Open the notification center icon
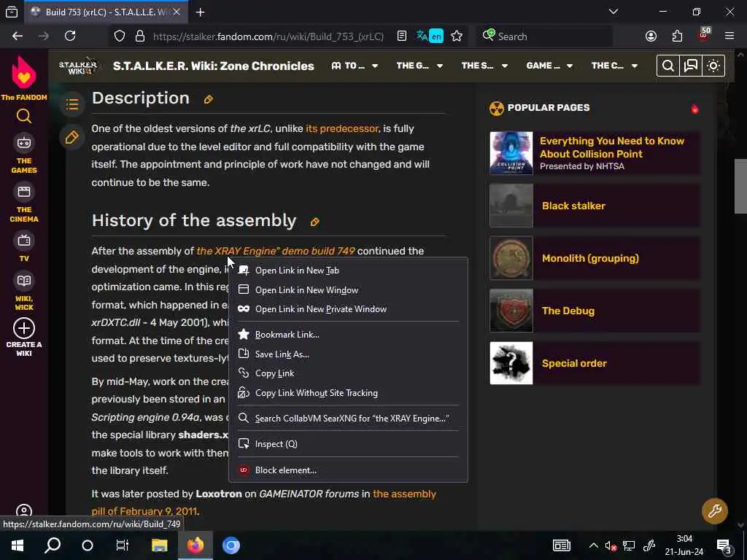This screenshot has width=747, height=560. pyautogui.click(x=724, y=545)
